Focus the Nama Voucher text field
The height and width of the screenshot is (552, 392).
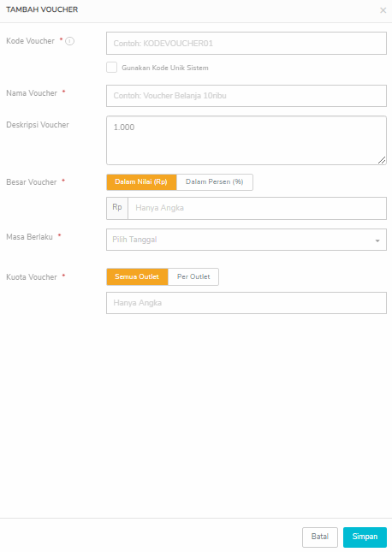(246, 96)
